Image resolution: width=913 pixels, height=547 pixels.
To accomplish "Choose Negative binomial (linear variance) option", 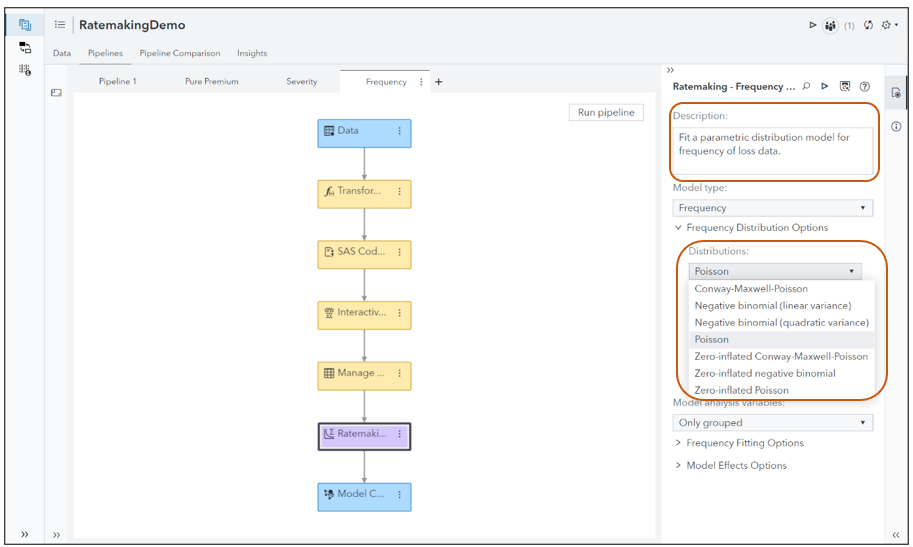I will (x=773, y=305).
